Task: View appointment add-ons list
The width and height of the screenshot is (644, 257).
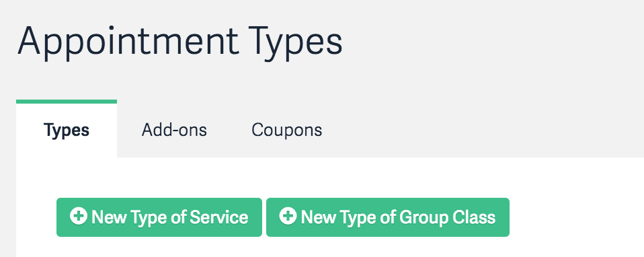Action: (x=174, y=130)
